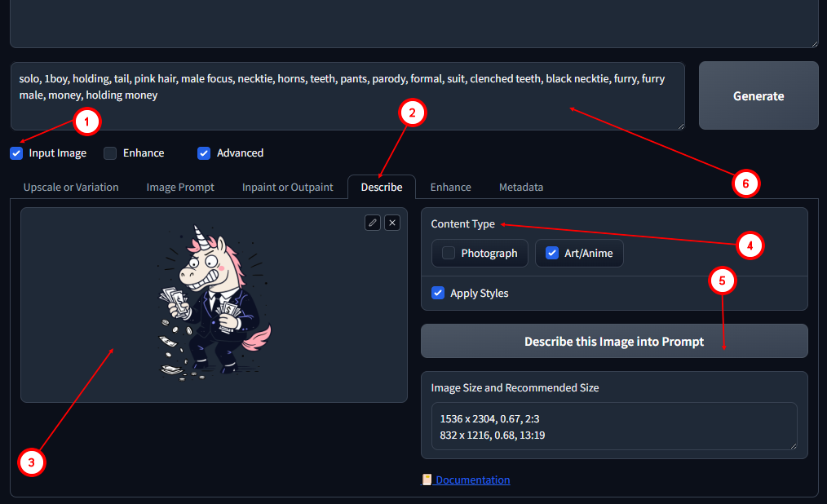Click the image size box resize handle
This screenshot has width=827, height=504.
794,446
